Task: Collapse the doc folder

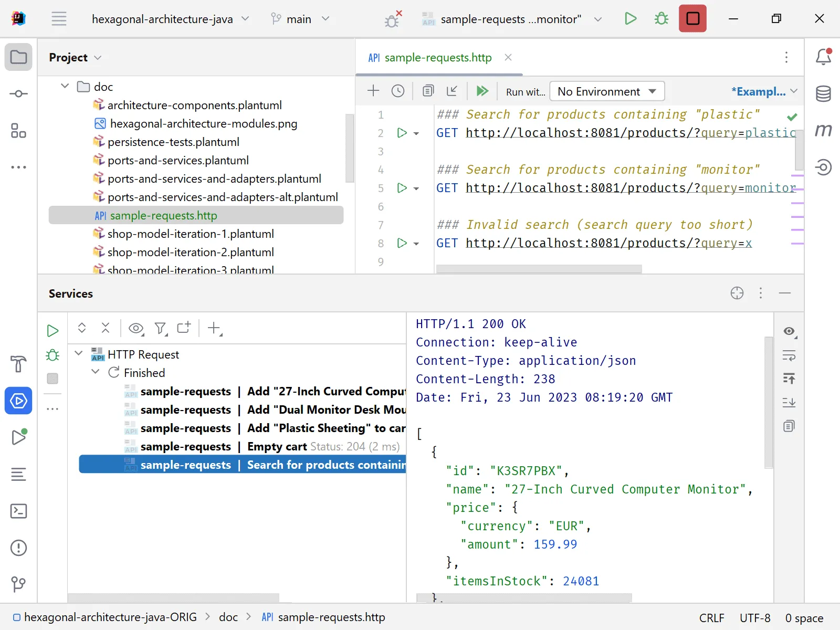Action: 65,86
